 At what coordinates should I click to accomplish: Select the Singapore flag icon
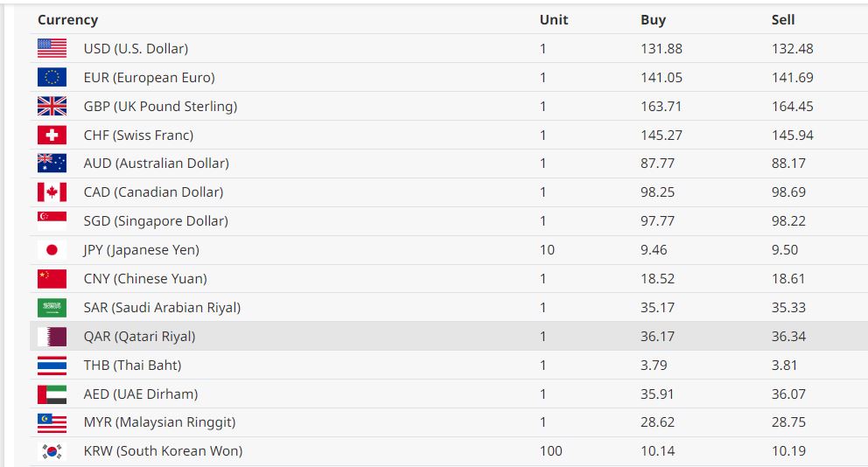point(52,221)
